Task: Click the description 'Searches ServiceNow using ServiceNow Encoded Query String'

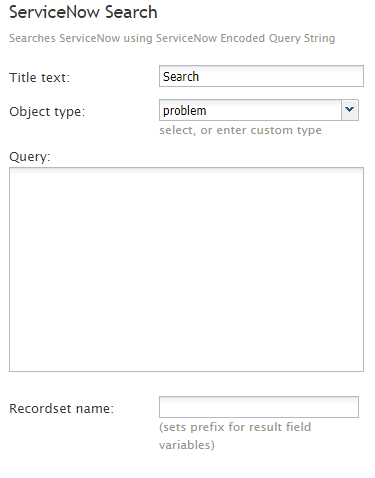Action: (172, 38)
